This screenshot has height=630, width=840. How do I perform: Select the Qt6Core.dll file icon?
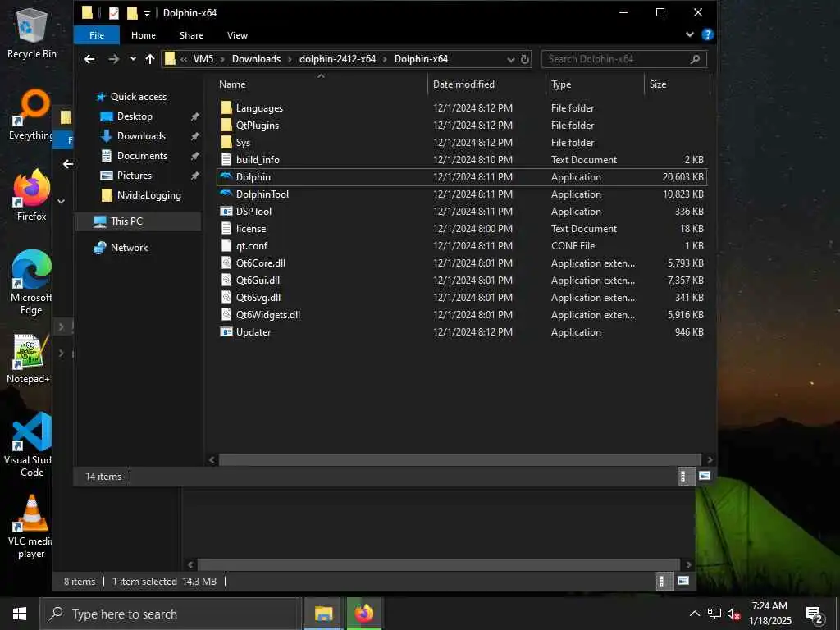(226, 262)
